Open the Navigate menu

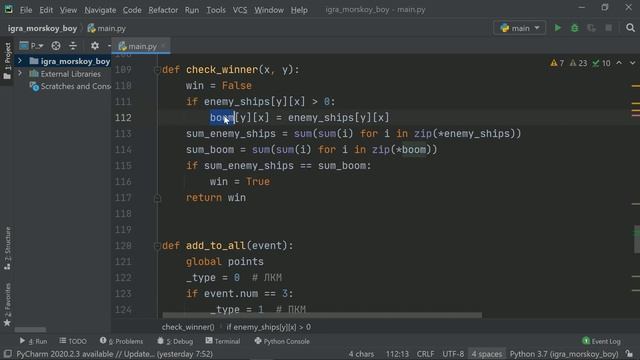pos(100,9)
